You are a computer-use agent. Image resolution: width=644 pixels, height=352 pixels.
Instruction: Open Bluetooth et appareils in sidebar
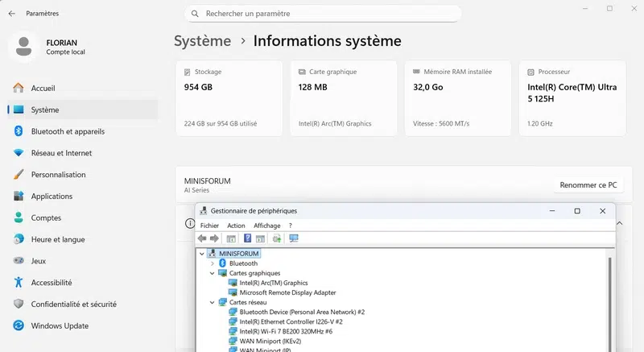[x=68, y=131]
